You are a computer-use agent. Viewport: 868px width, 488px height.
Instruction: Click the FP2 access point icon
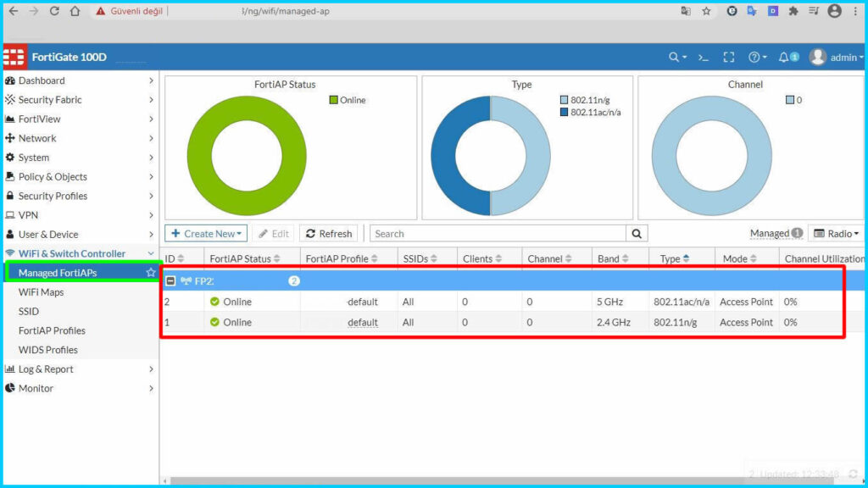point(186,281)
